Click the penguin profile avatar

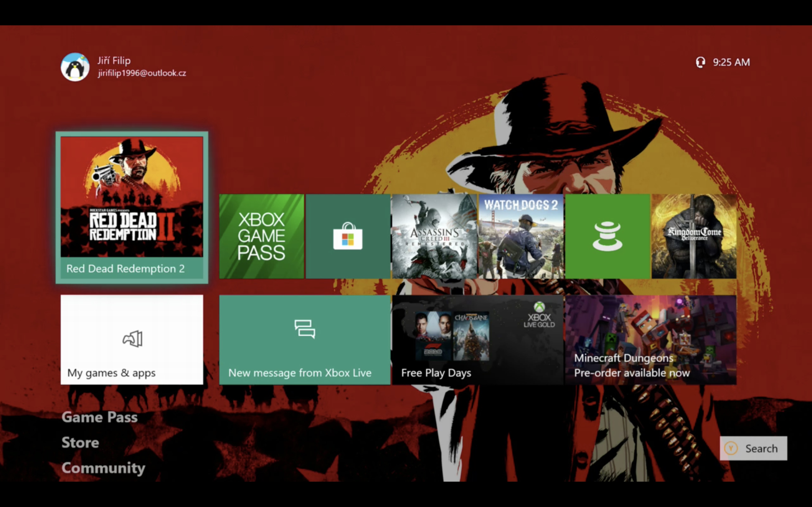(x=75, y=67)
